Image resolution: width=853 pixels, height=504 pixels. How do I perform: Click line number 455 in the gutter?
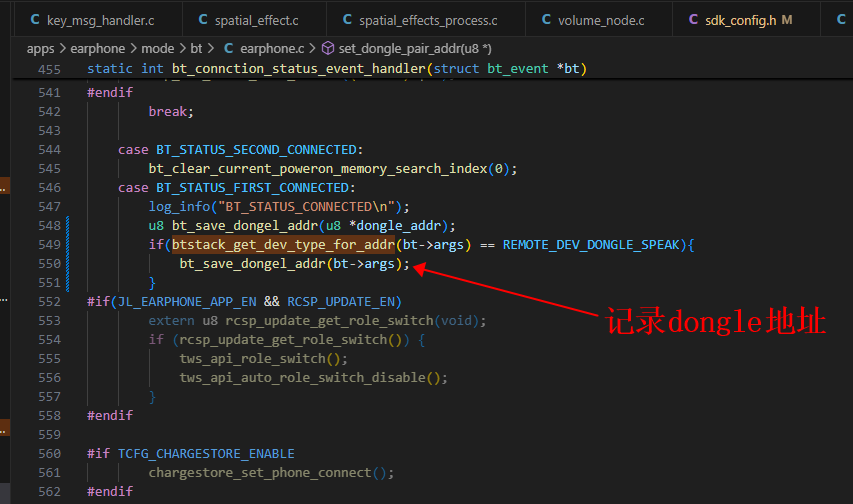[x=49, y=69]
